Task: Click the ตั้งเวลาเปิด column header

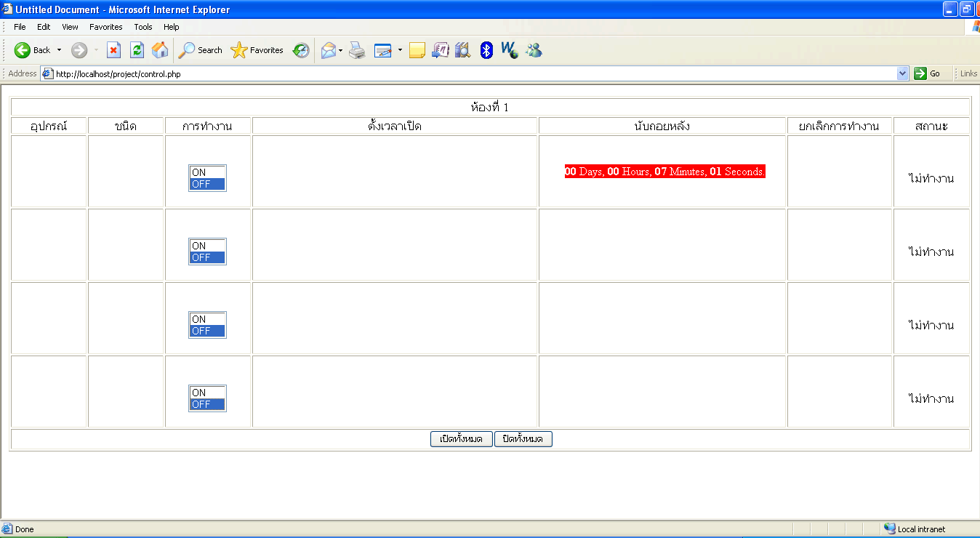Action: tap(395, 127)
